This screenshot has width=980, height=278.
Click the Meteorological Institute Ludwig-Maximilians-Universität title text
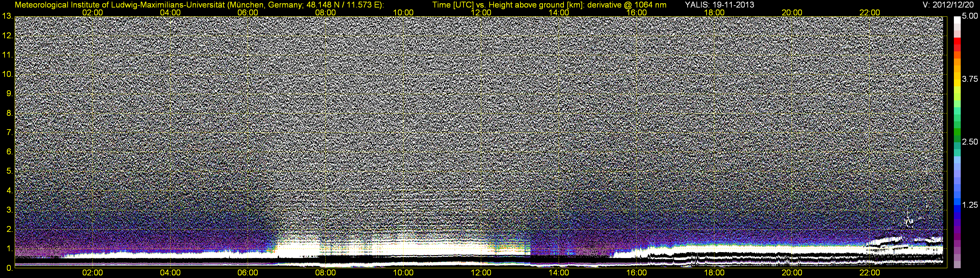[x=199, y=5]
